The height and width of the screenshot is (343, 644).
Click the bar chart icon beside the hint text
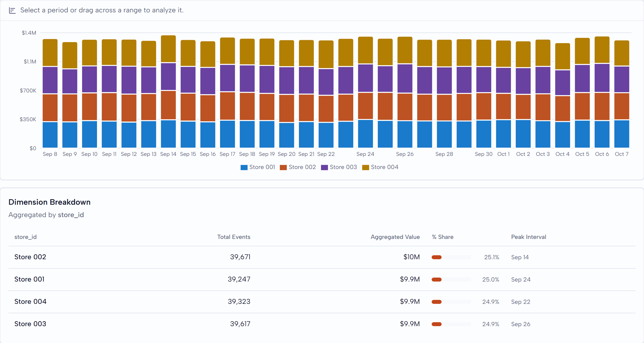click(12, 10)
